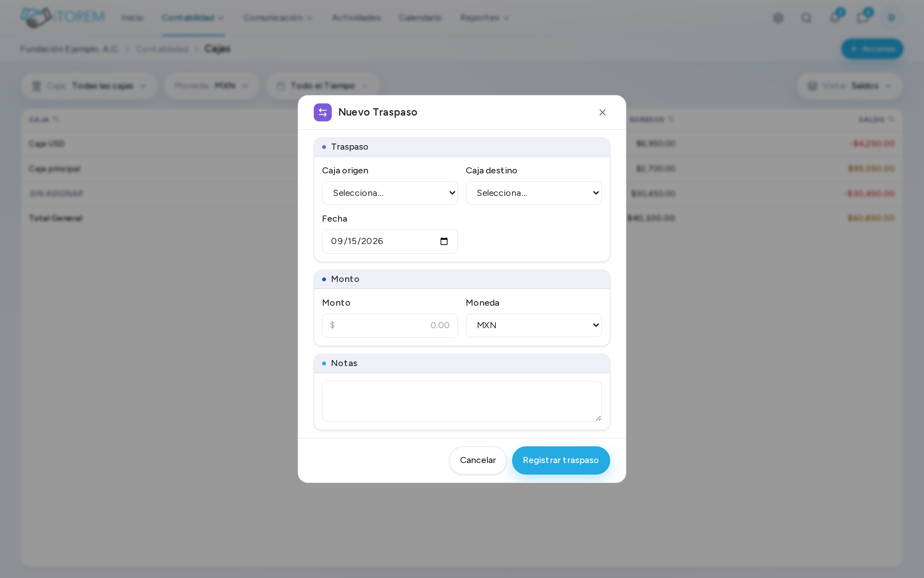Click the Contabilidad breadcrumb link
This screenshot has width=924, height=578.
tap(162, 49)
